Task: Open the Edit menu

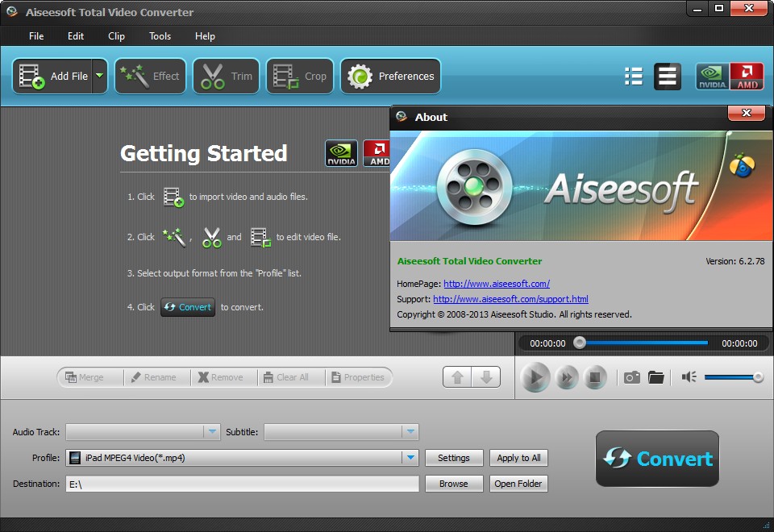Action: point(76,36)
